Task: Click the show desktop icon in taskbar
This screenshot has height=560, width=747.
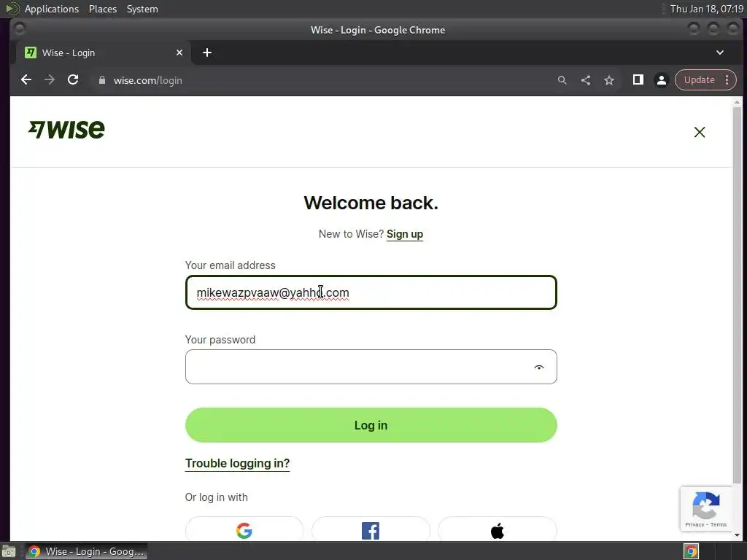Action: pos(9,551)
